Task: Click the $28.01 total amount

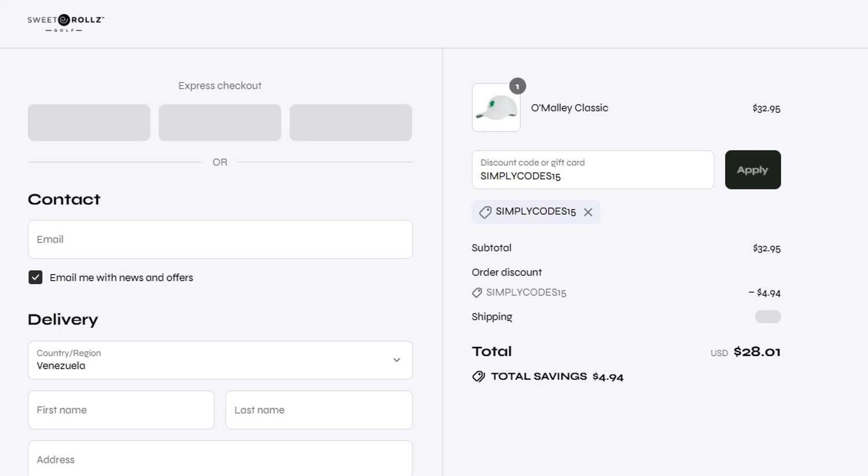Action: [757, 352]
